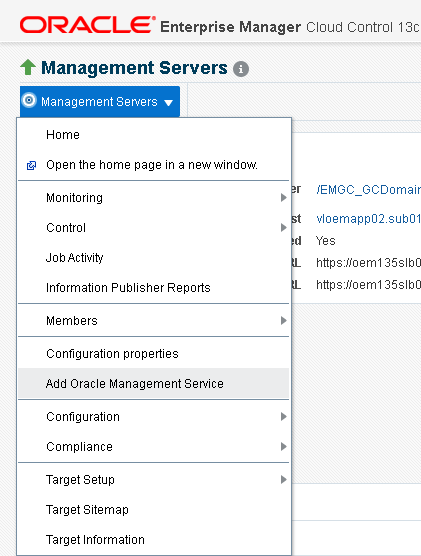
Task: Select Configuration properties
Action: click(x=154, y=354)
